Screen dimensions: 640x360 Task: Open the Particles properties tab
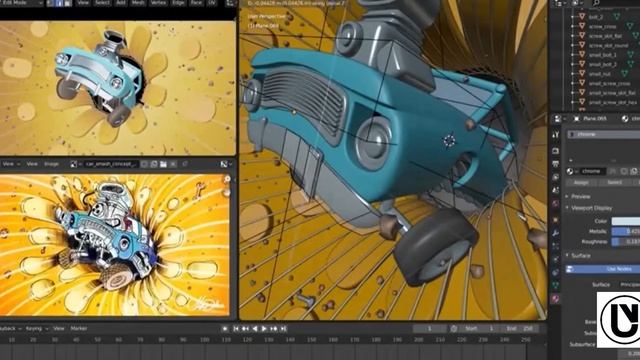[556, 246]
